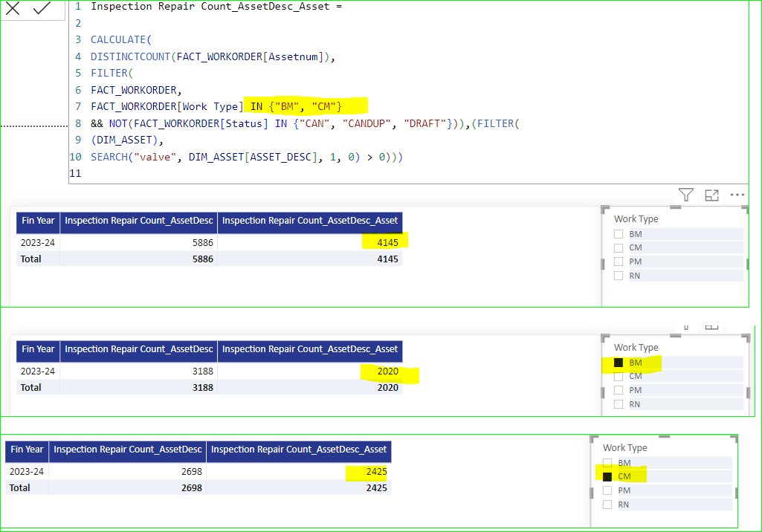Select 2023-24 in the 3188 table

pyautogui.click(x=37, y=372)
